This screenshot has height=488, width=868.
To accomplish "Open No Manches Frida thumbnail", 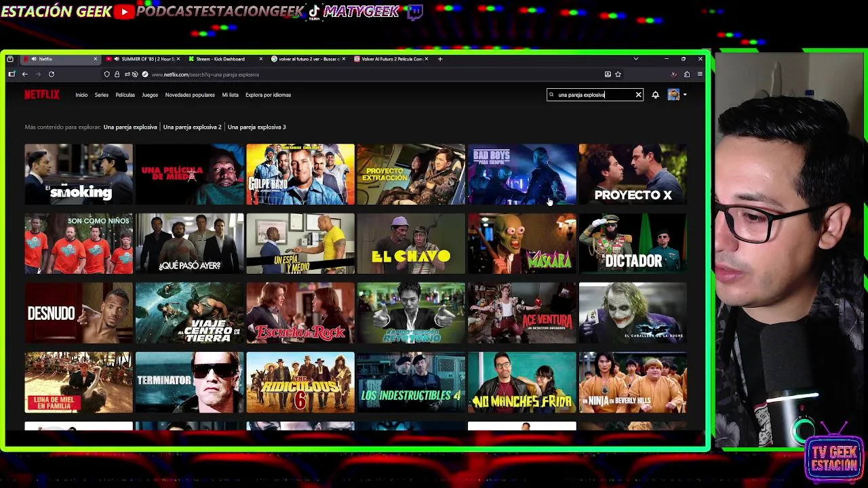I will point(522,382).
